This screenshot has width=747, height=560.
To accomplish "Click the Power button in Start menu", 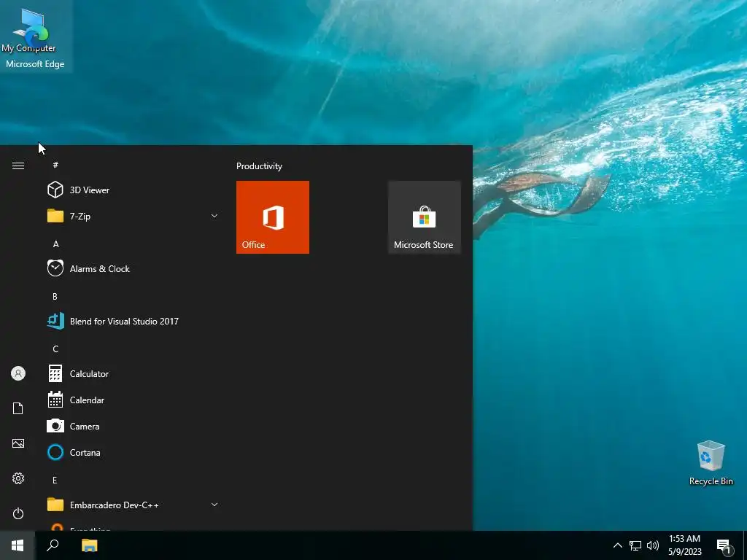I will point(18,513).
